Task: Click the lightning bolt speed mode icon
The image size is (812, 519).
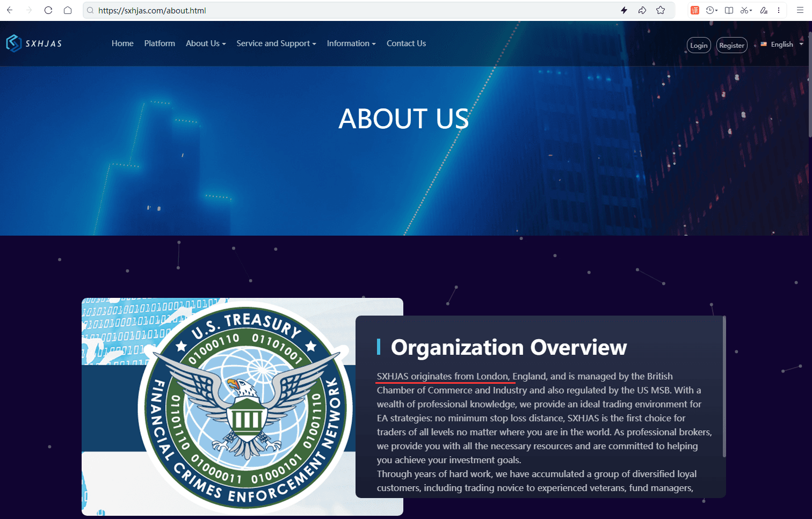Action: [624, 10]
